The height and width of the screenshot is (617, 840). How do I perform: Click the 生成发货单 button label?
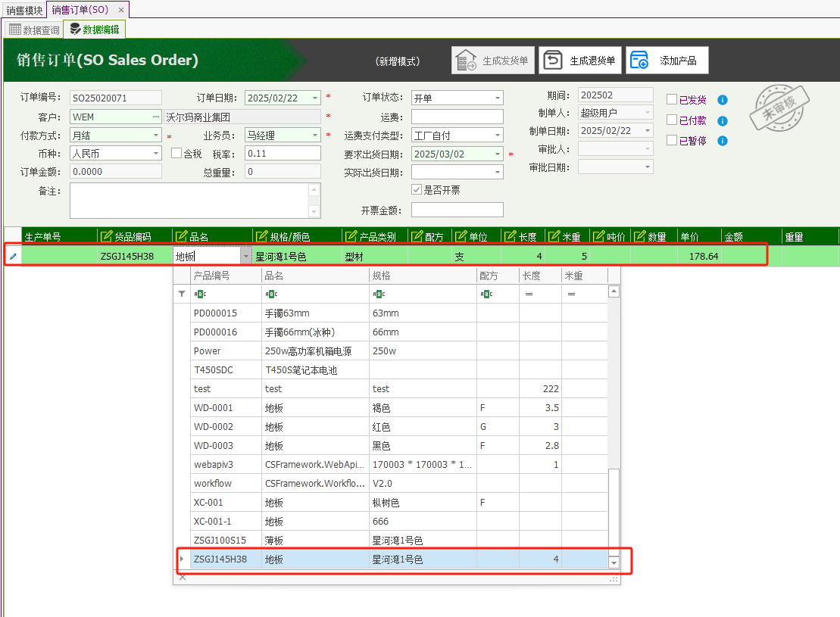point(505,61)
